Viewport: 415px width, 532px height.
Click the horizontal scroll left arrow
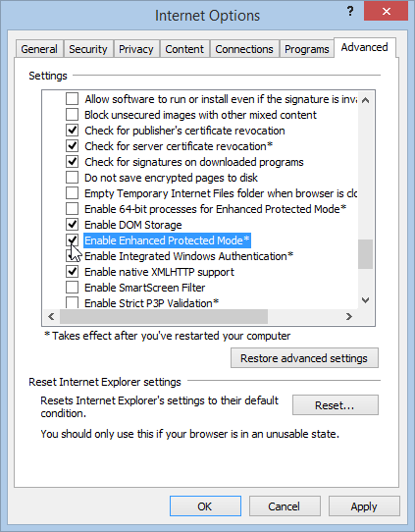click(x=51, y=317)
